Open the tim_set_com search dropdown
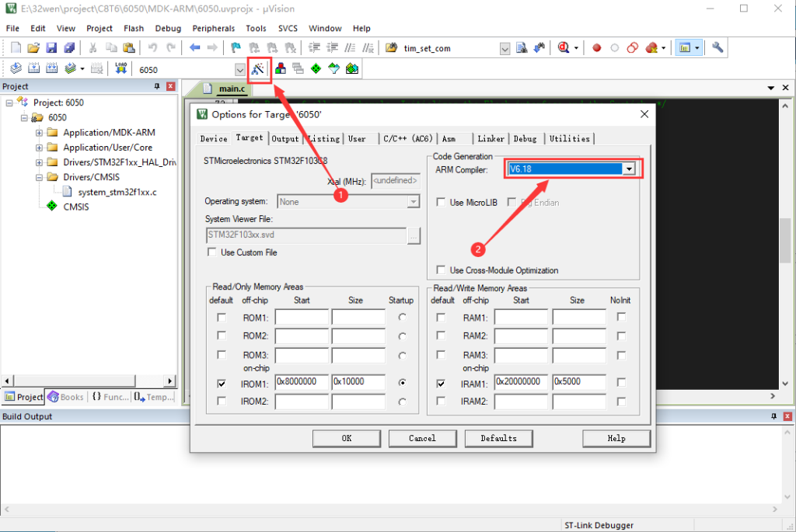The image size is (796, 532). point(504,49)
